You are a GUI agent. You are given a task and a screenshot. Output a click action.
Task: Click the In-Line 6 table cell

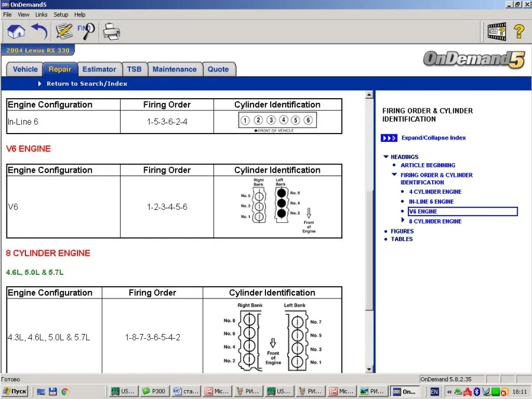tap(63, 122)
